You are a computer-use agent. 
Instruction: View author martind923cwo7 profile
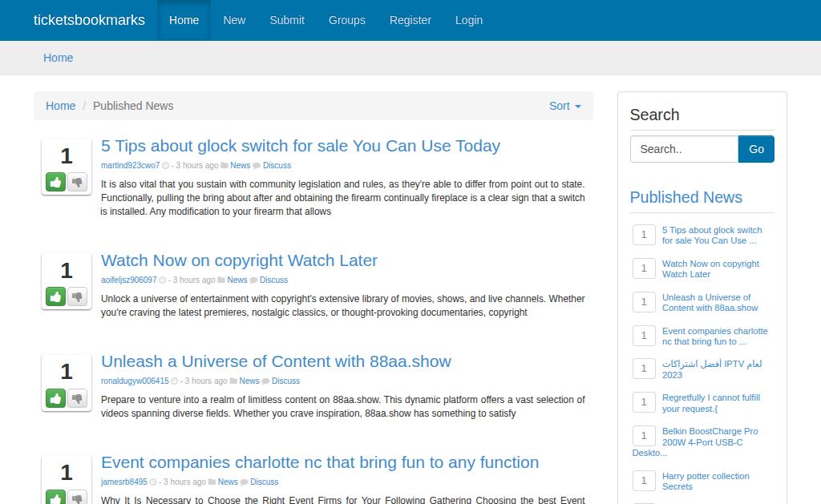131,165
